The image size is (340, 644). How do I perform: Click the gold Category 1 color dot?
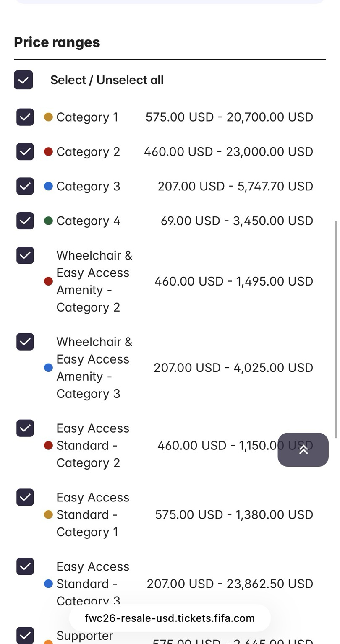[48, 117]
